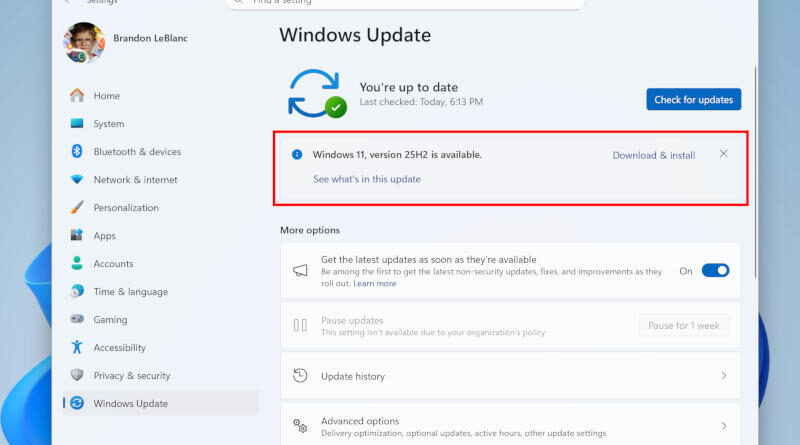Open Privacy & security settings
Screen dimensions: 800x445
(x=161, y=376)
